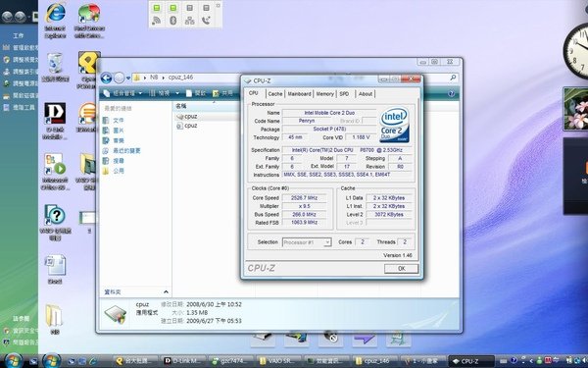Open the Selection Processor #1 dropdown
This screenshot has height=368, width=588.
307,242
